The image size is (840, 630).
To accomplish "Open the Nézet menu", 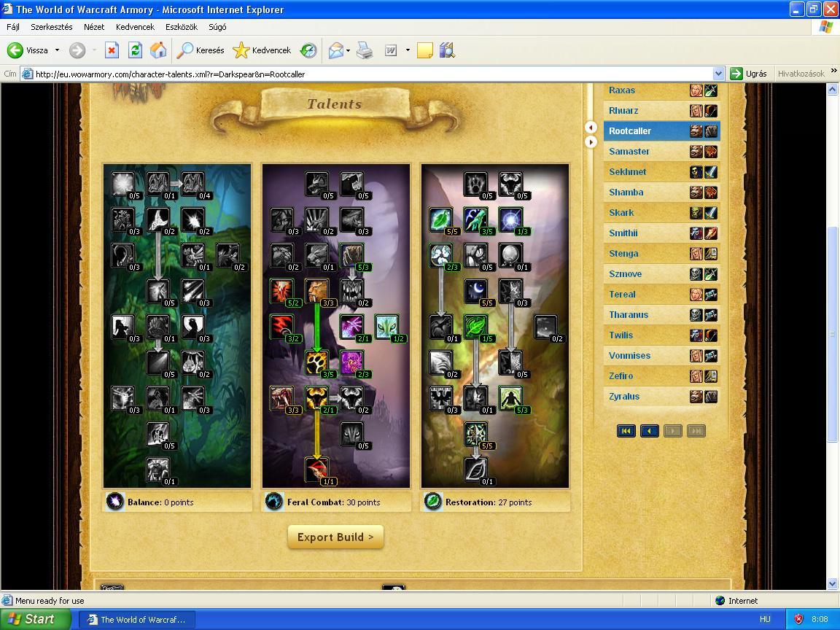I will pos(94,27).
